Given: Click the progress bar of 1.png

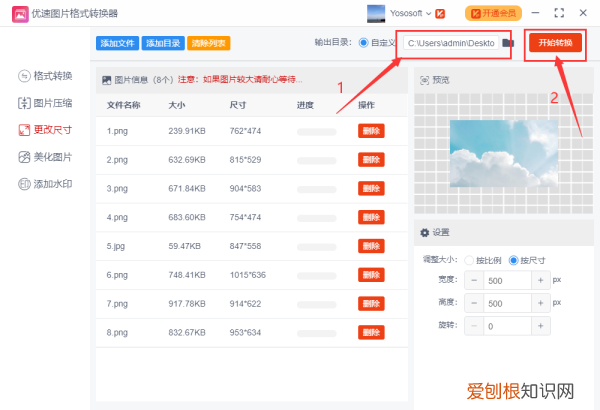Looking at the screenshot, I should (x=316, y=132).
